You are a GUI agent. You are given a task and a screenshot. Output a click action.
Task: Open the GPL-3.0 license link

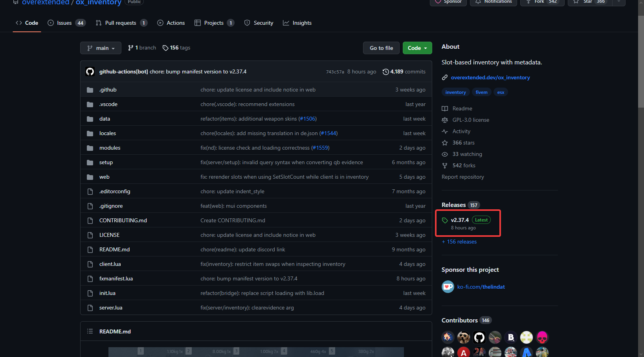point(466,120)
